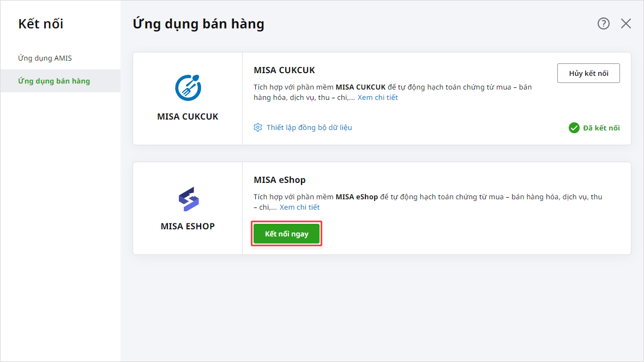Click the MISA CUKCUK card heading

tap(284, 70)
